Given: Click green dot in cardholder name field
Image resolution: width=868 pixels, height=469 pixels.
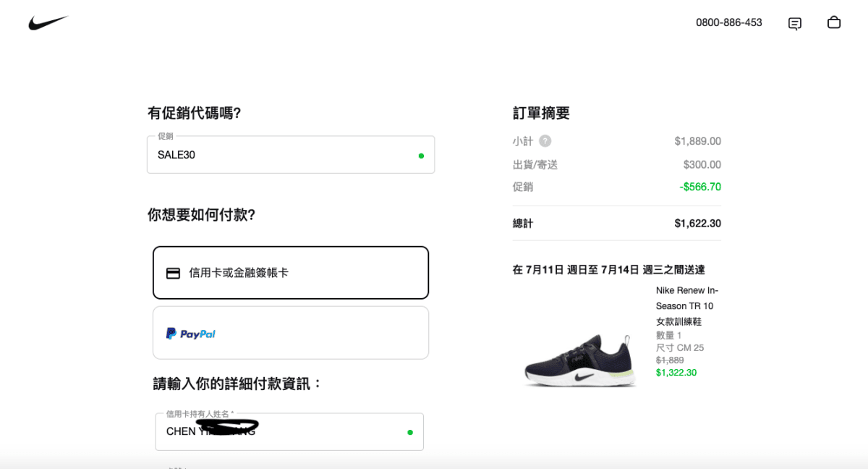Looking at the screenshot, I should tap(410, 432).
